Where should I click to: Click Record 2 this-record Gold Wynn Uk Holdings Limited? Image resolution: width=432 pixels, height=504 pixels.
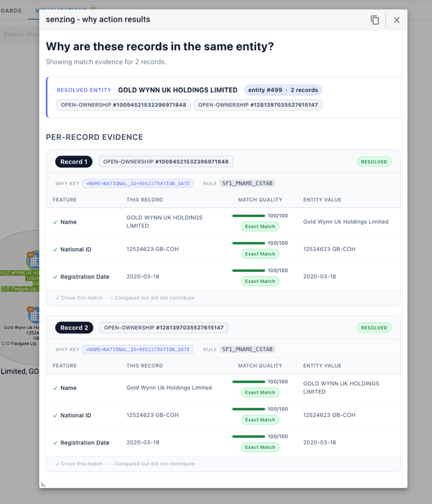coord(169,388)
